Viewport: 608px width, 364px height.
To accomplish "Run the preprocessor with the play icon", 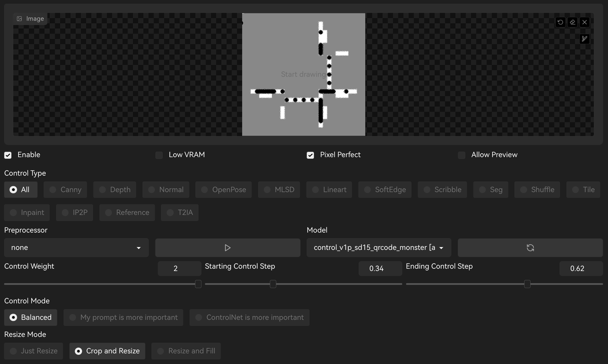I will click(228, 248).
